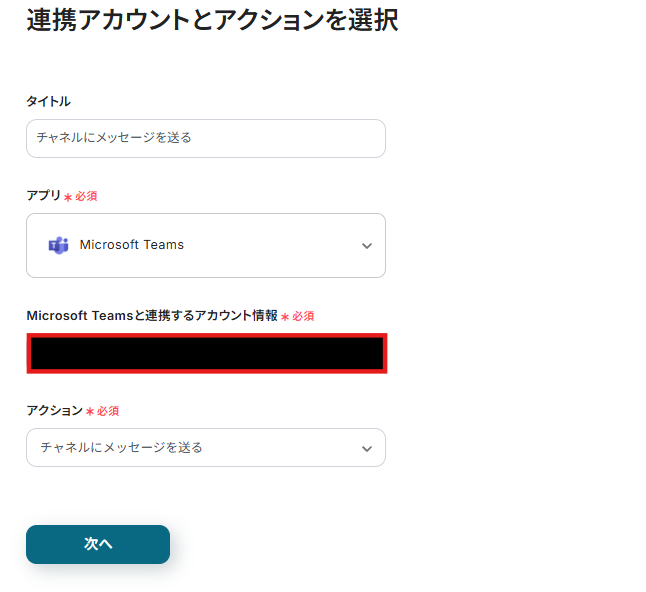Click the Microsoft Teamsと連携するアカウント情報 label

point(152,316)
